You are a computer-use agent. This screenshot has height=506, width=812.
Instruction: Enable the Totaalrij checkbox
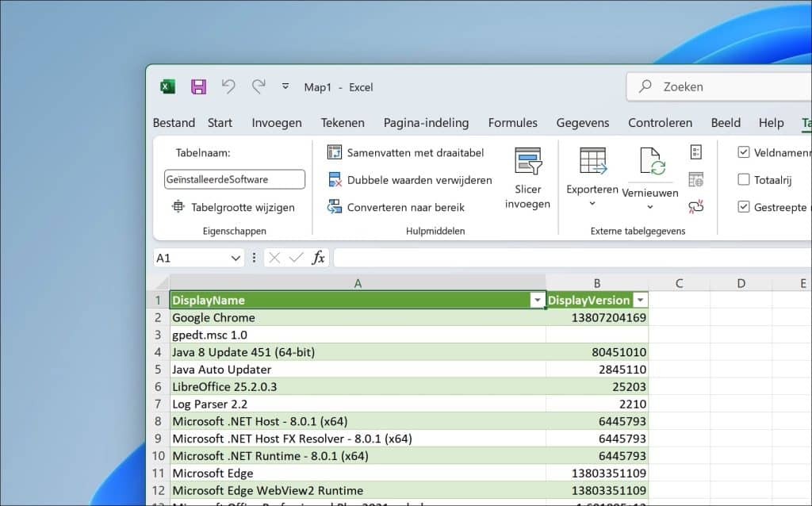point(743,179)
